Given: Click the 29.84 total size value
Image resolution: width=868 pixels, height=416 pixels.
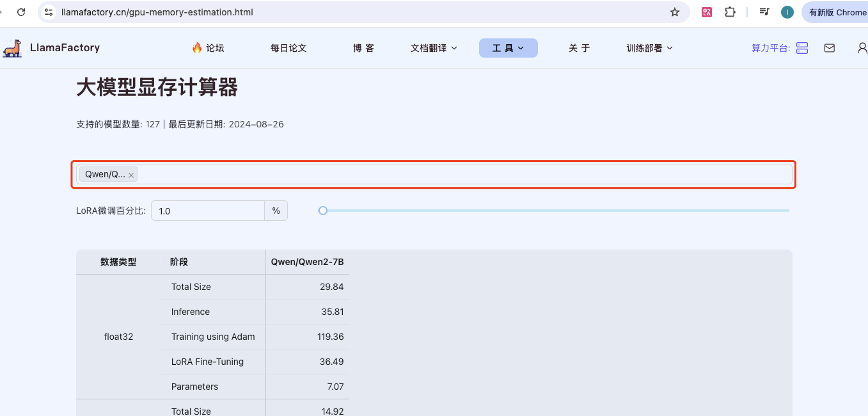Looking at the screenshot, I should click(x=331, y=287).
